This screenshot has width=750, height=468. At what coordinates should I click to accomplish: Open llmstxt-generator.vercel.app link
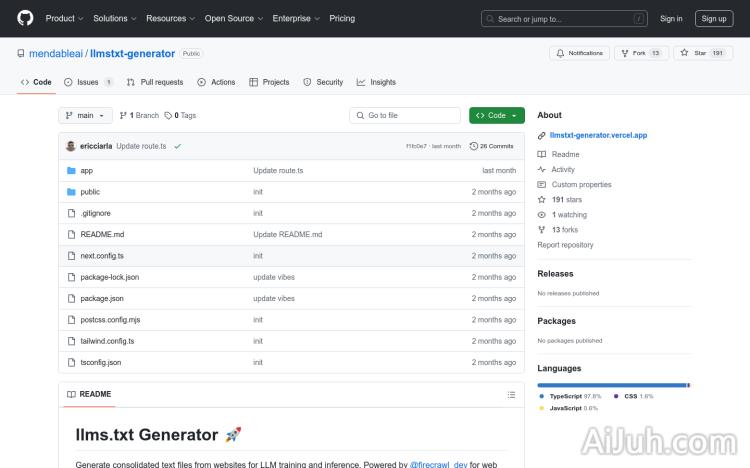pos(598,135)
